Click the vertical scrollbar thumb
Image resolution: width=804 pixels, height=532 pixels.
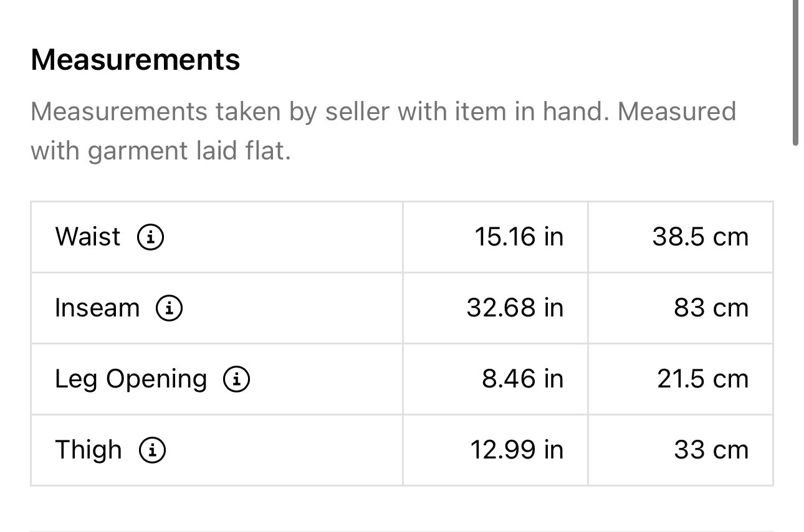pyautogui.click(x=795, y=72)
